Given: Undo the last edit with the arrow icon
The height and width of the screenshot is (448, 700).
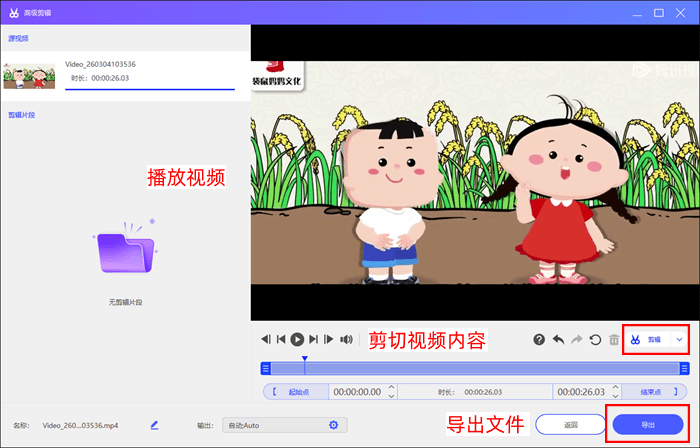Looking at the screenshot, I should 558,340.
